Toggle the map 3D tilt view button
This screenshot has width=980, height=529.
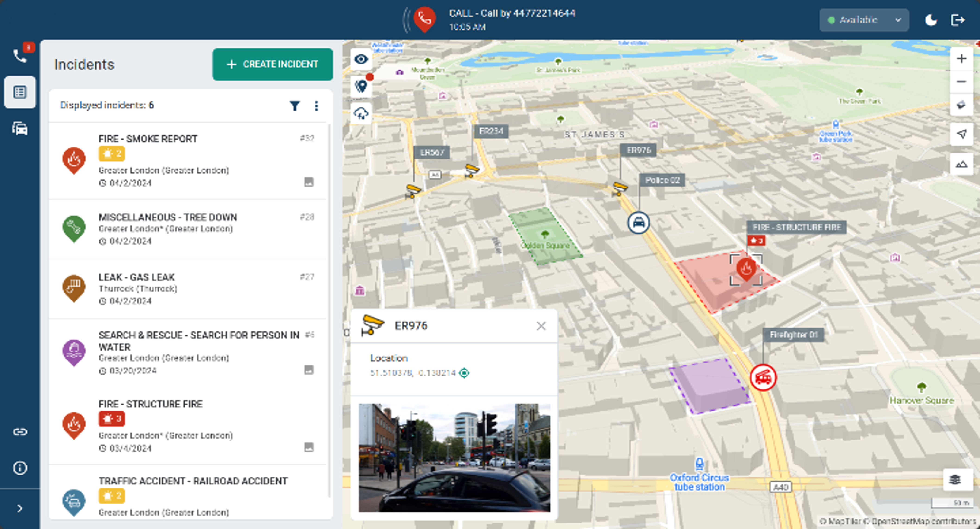[x=961, y=105]
